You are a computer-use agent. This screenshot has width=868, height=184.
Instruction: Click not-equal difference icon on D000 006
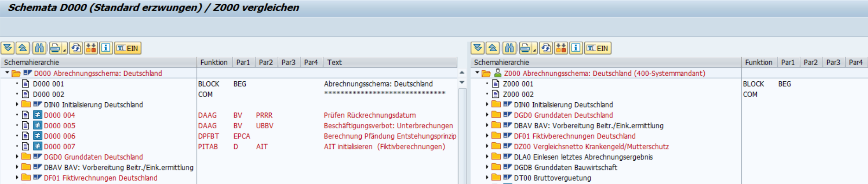point(38,136)
